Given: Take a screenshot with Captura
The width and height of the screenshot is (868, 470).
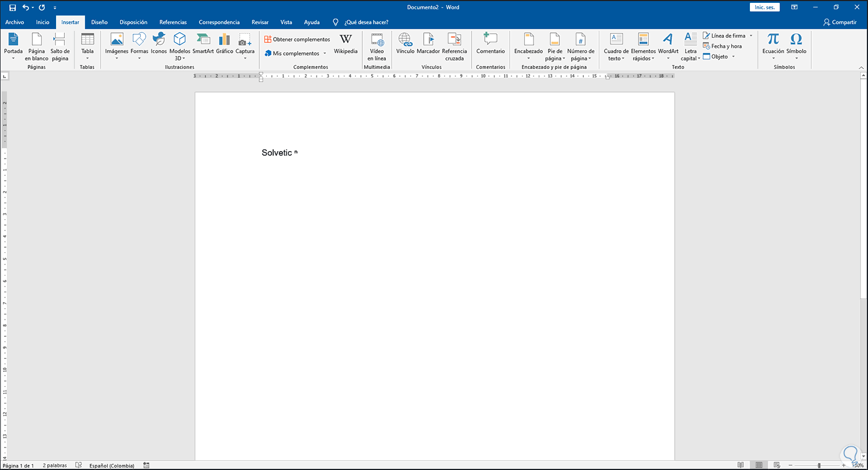Looking at the screenshot, I should [245, 46].
